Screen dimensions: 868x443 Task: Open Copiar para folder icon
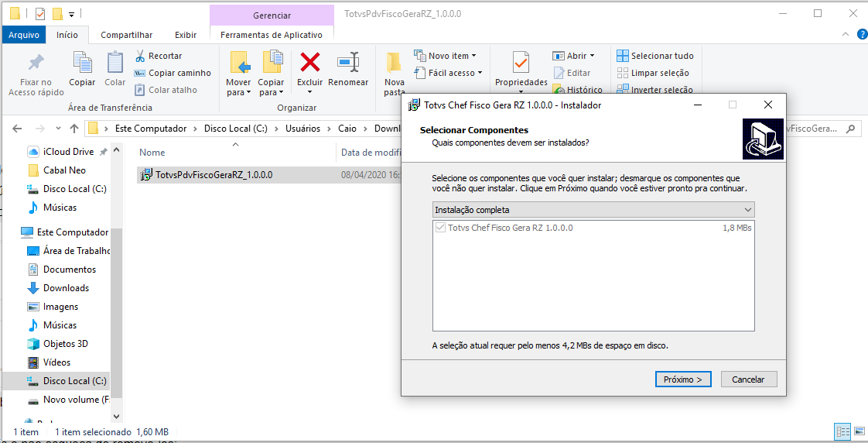coord(272,62)
